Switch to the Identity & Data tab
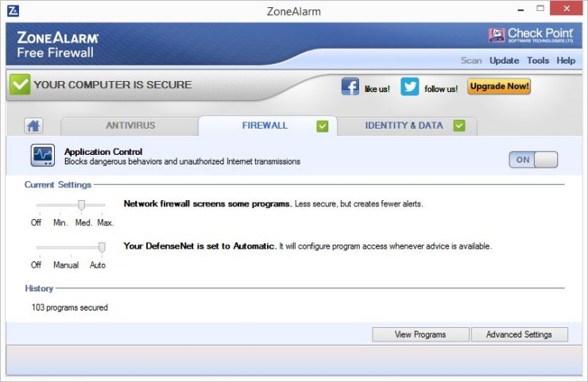 408,125
